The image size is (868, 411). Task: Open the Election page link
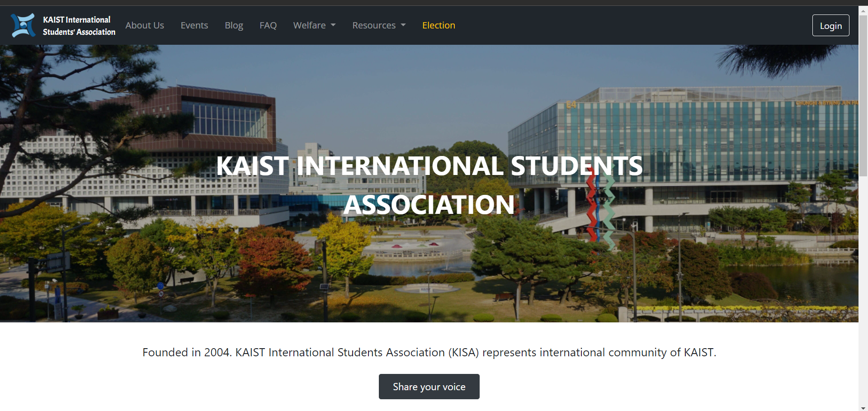click(x=439, y=25)
